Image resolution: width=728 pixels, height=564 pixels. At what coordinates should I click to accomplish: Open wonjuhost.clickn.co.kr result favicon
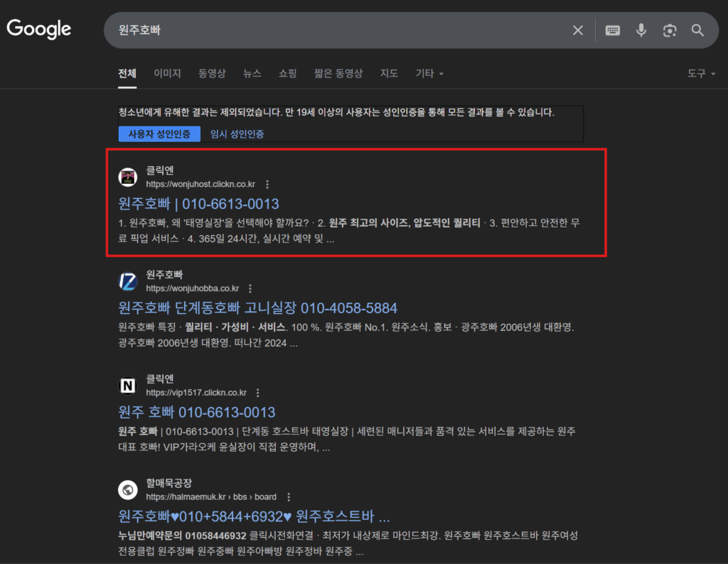coord(128,177)
